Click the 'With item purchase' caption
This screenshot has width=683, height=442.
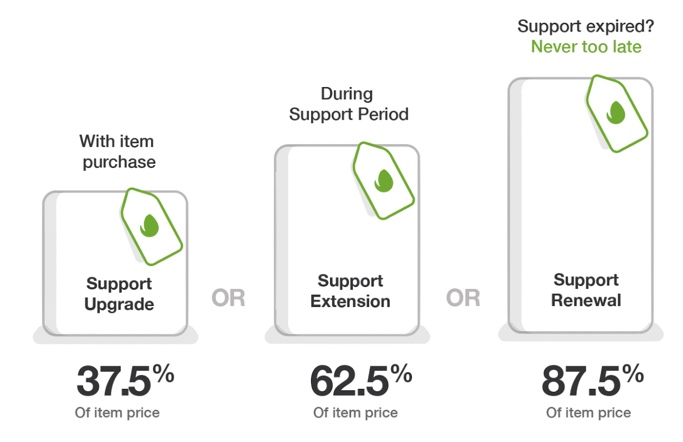118,152
